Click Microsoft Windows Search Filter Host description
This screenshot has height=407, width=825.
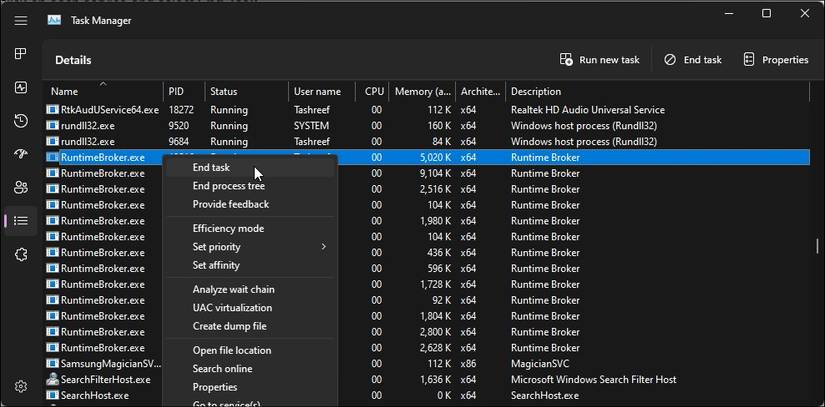click(593, 379)
